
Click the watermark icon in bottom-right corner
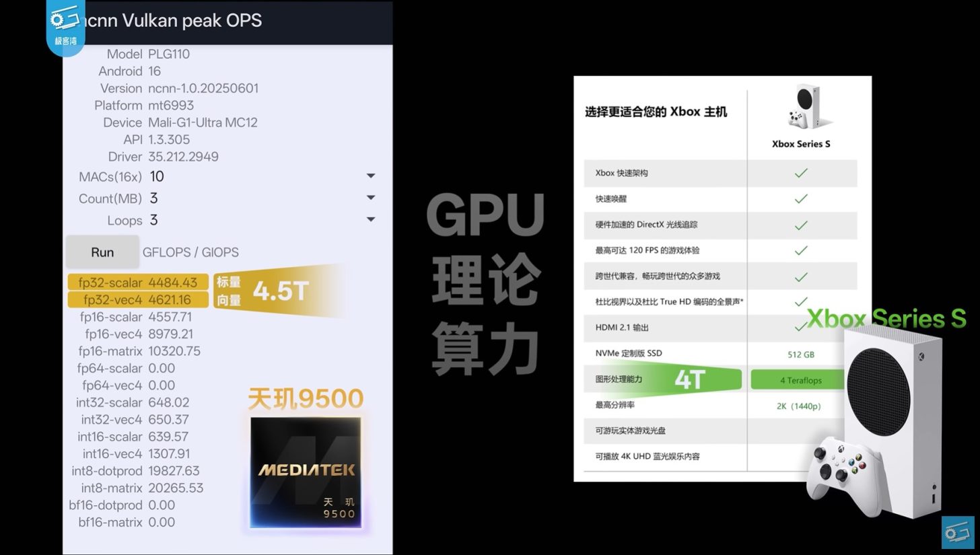click(x=957, y=533)
